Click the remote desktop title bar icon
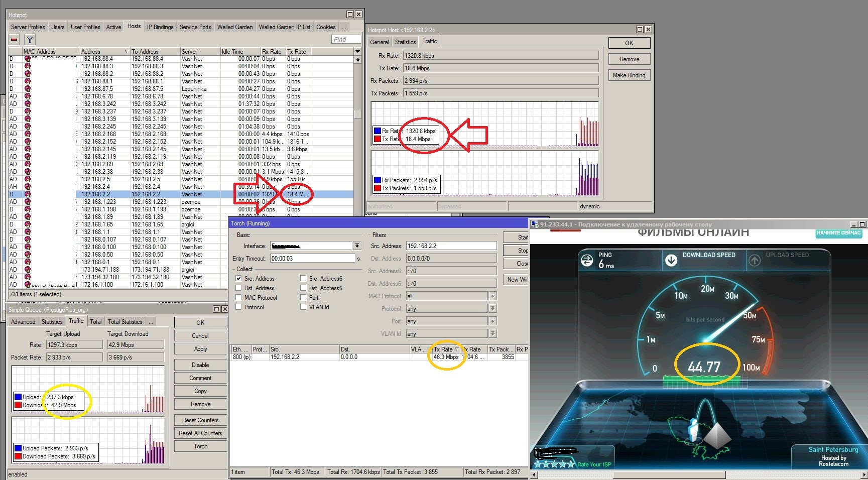The height and width of the screenshot is (480, 868). click(535, 224)
